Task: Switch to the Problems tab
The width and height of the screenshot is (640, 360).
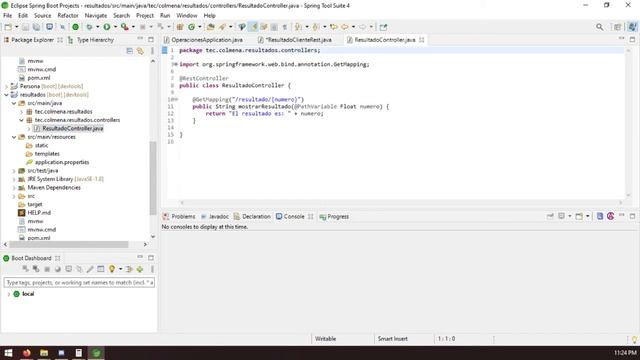Action: tap(179, 217)
